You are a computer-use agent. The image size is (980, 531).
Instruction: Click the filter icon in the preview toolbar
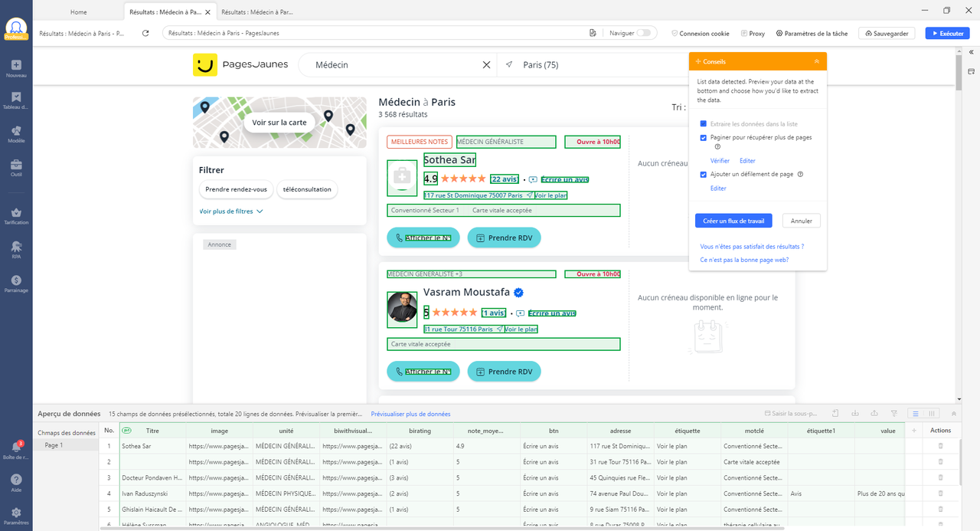893,414
